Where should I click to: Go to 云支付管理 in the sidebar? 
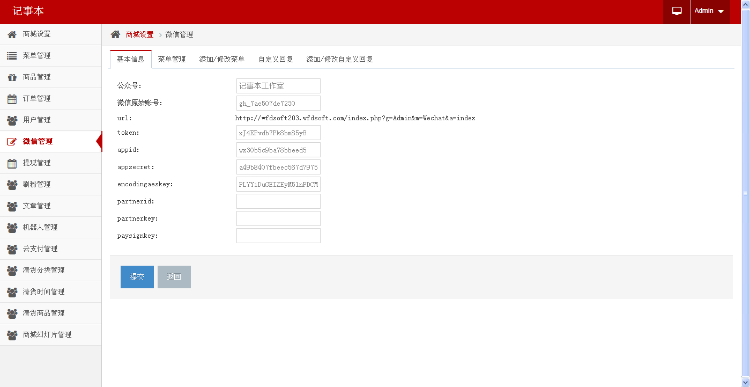pos(50,249)
